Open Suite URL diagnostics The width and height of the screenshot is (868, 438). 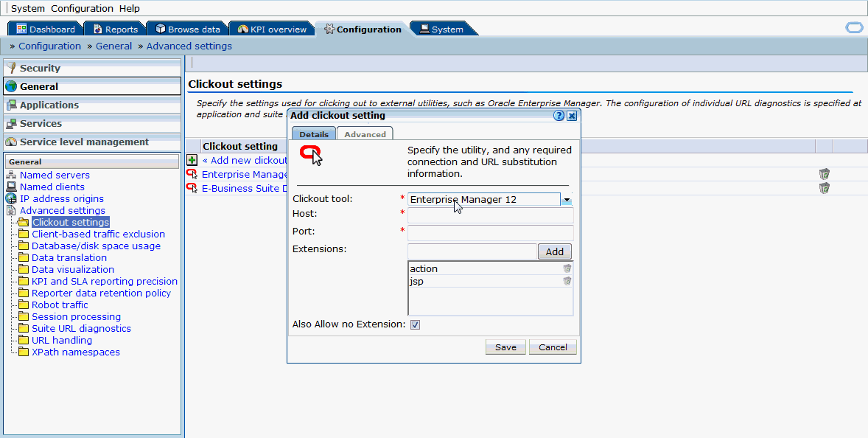coord(81,328)
